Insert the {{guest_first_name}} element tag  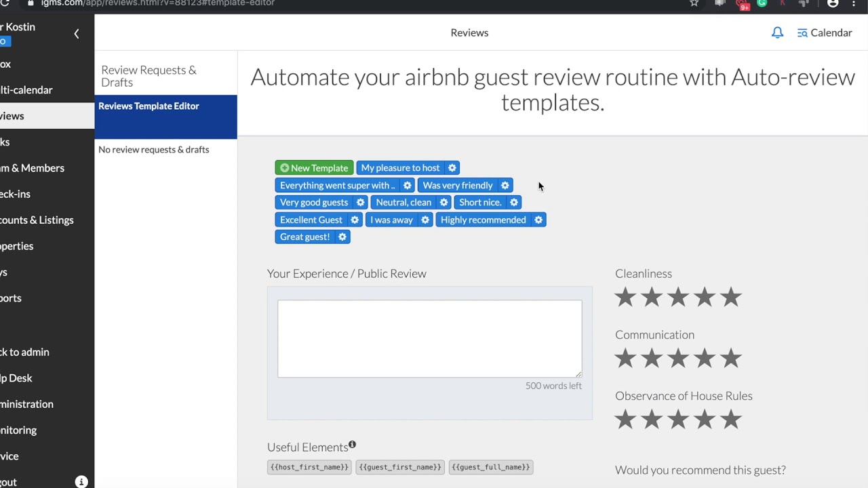(x=400, y=467)
